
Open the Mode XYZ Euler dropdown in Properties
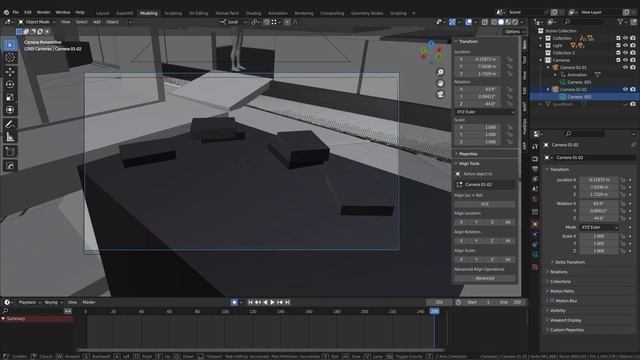(599, 227)
